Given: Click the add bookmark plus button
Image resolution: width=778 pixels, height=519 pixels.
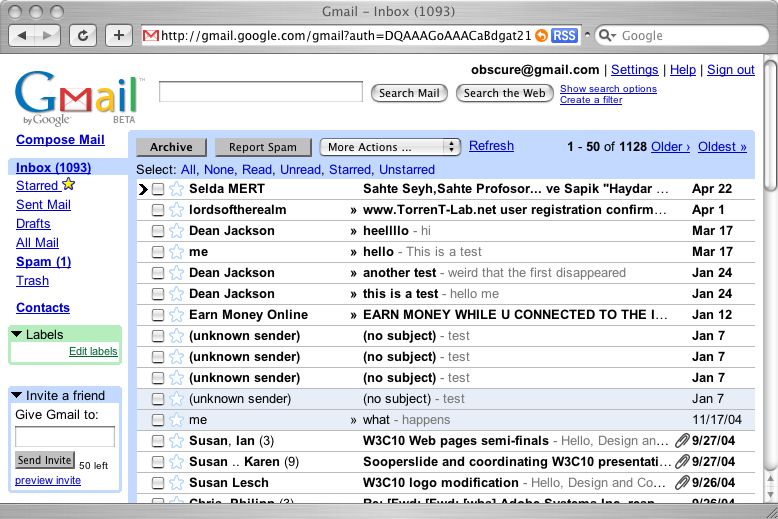Looking at the screenshot, I should [119, 35].
